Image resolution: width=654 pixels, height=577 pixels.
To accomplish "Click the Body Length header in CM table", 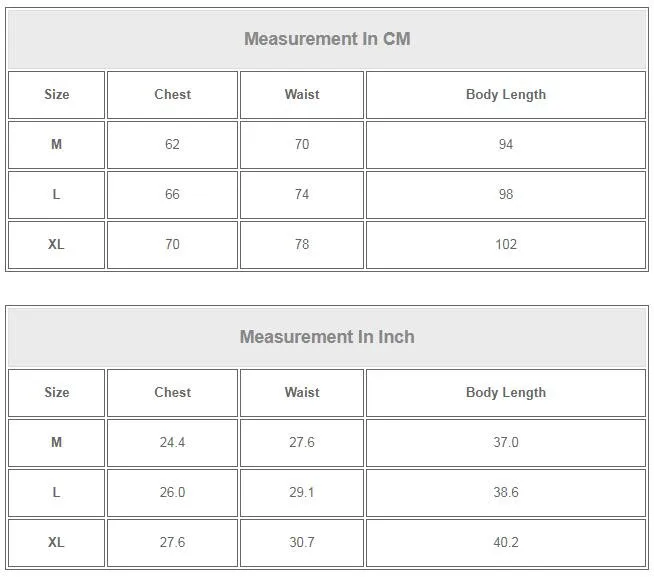I will pyautogui.click(x=506, y=95).
